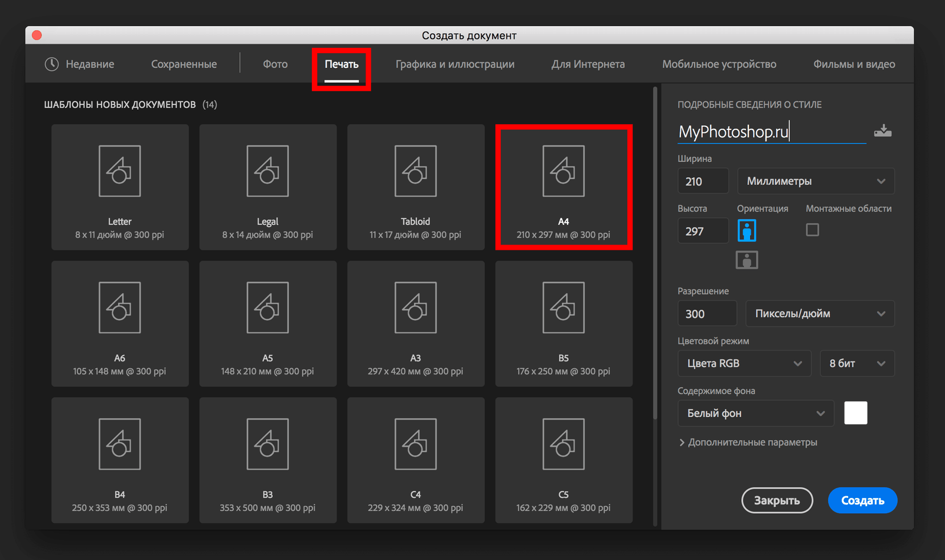Select the A4 preset icon
Screen dimensions: 945x560
[563, 171]
